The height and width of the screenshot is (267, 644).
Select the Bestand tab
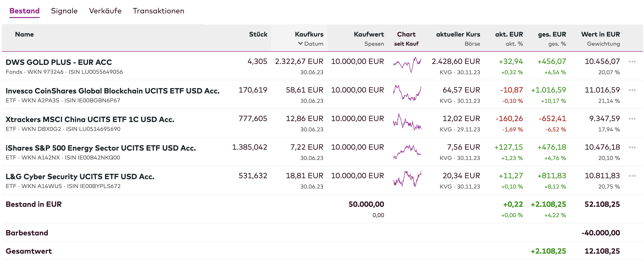25,11
